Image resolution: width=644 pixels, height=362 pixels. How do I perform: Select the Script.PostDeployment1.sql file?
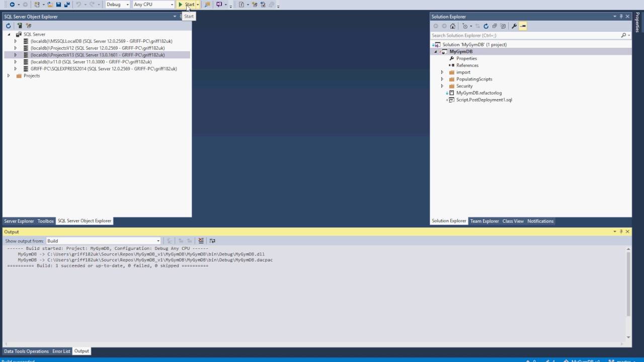tap(484, 100)
